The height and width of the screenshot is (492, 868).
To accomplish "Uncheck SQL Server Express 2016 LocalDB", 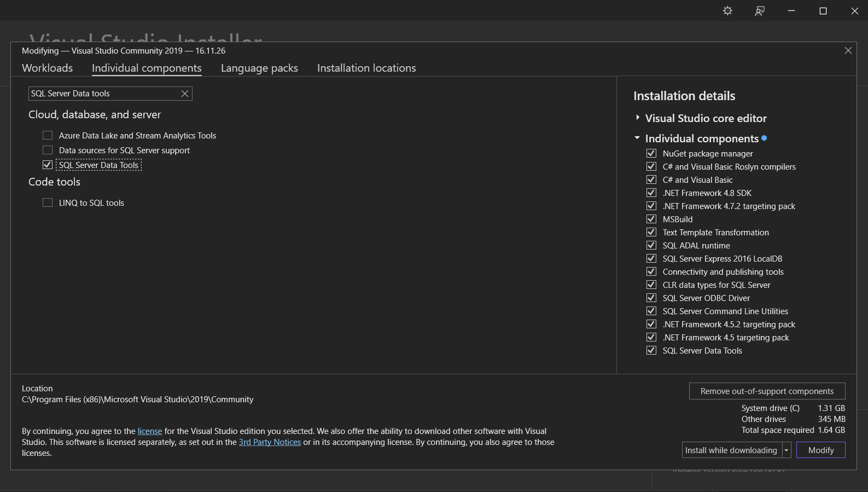I will [x=651, y=258].
